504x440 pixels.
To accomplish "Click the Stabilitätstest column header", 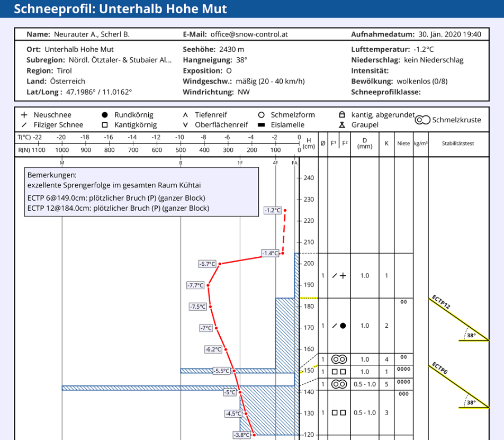I will pos(458,143).
